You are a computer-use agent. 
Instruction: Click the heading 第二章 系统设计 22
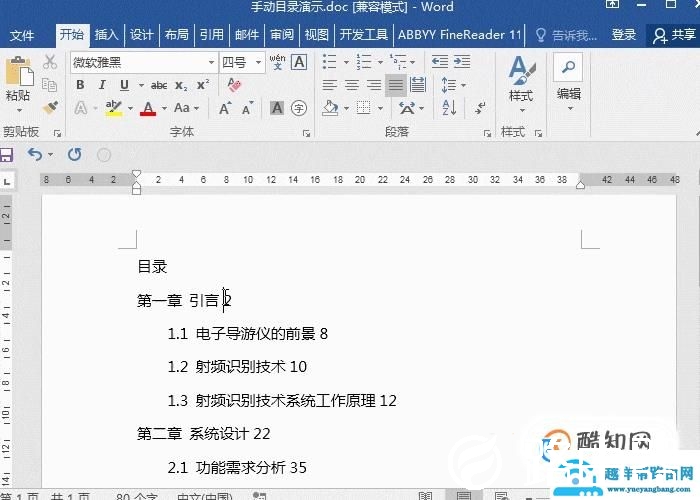click(204, 433)
